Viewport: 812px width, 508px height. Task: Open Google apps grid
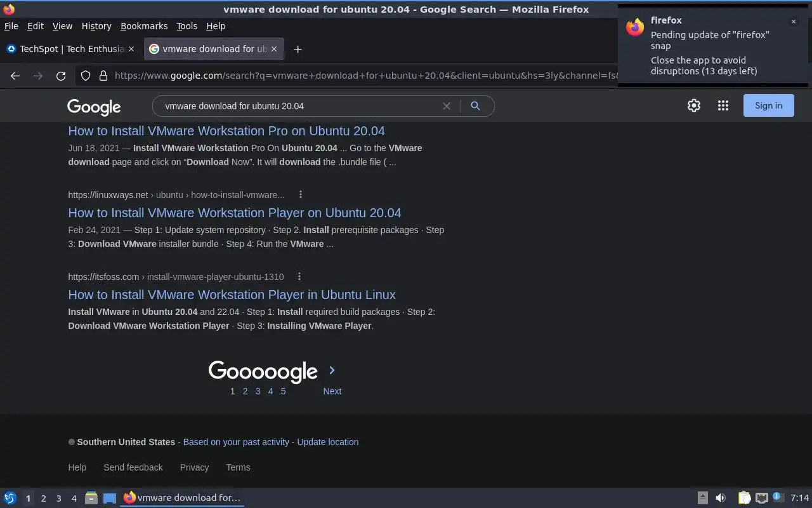click(723, 106)
